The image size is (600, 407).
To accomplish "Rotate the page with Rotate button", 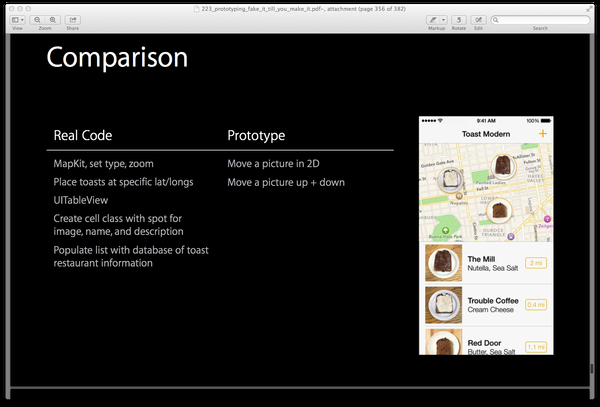I will (458, 20).
